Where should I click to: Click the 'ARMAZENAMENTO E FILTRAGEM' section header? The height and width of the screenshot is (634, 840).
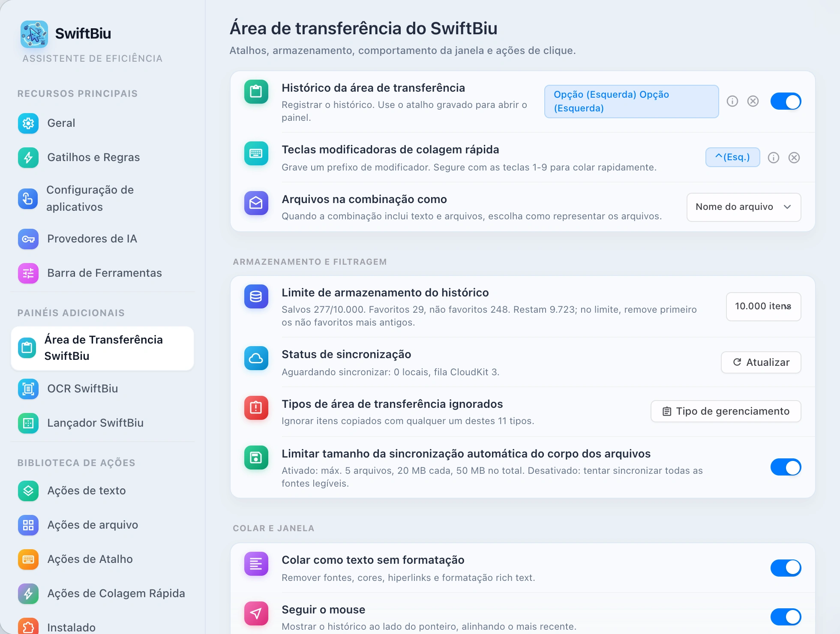pyautogui.click(x=310, y=262)
